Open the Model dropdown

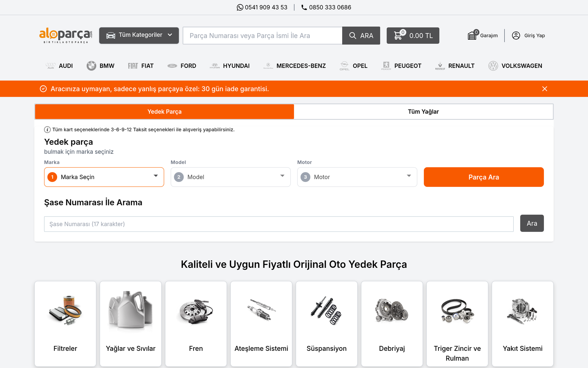(x=231, y=177)
